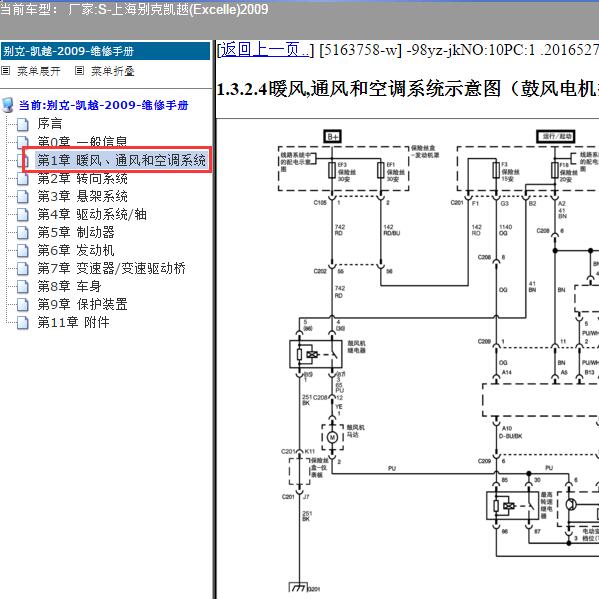The width and height of the screenshot is (599, 599).
Task: Click the 1.3.2.4 section heading
Action: 407,89
